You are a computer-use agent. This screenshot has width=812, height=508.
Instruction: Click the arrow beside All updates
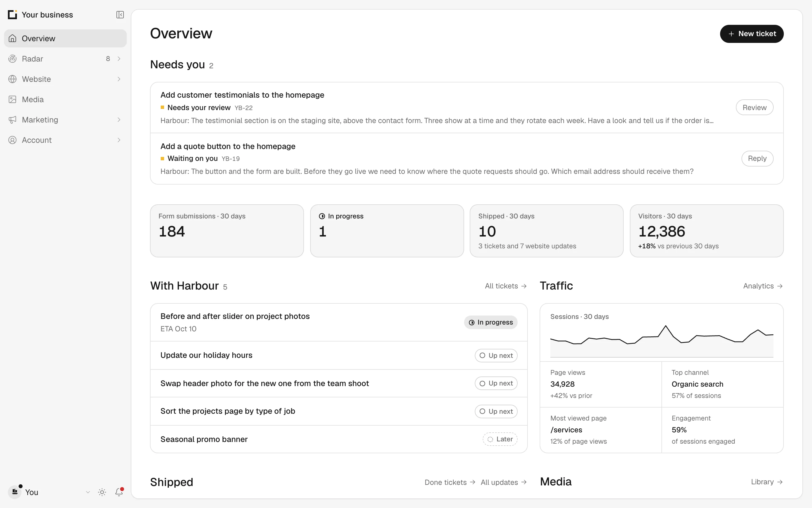coord(524,482)
